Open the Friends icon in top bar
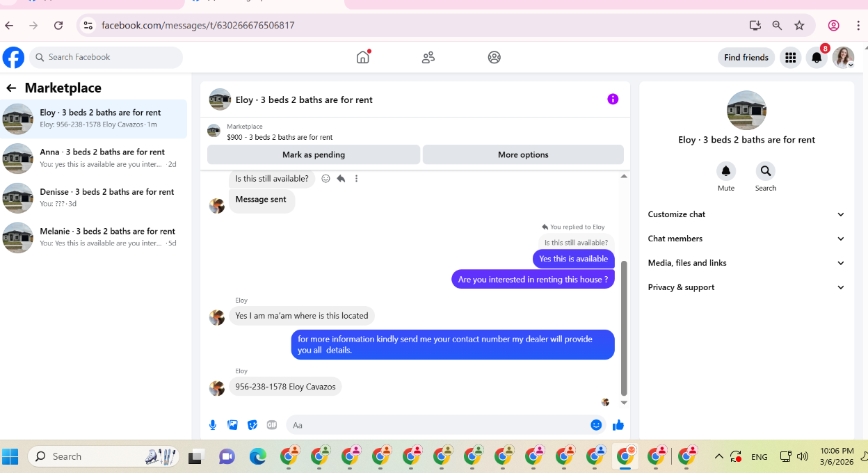Viewport: 868px width, 473px height. click(x=428, y=57)
